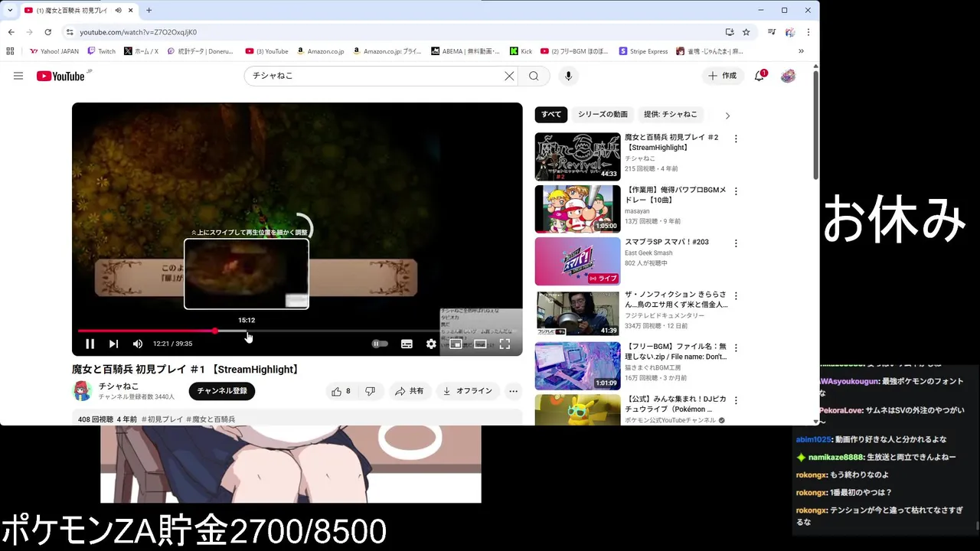Show hidden bookmarks with double chevron
Screen dimensions: 980x551
pos(801,51)
